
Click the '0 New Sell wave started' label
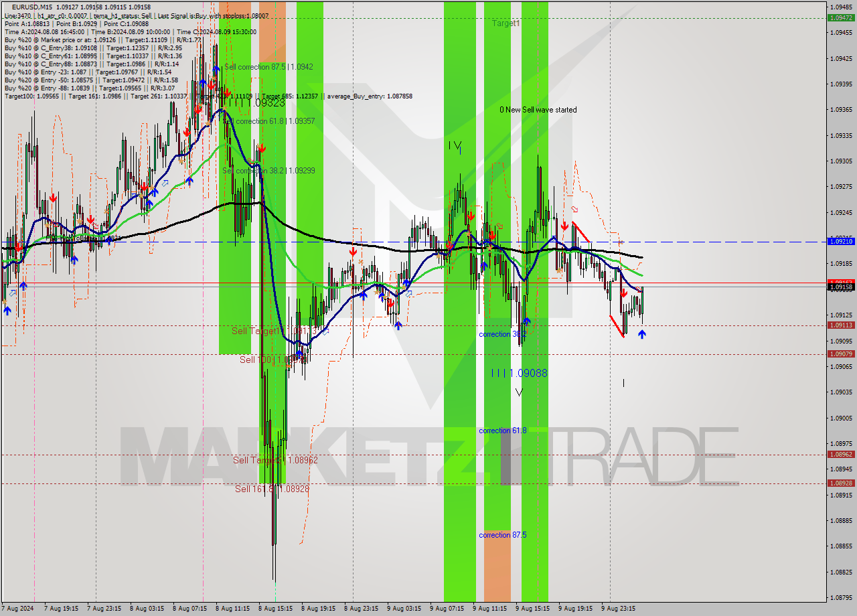[x=538, y=110]
